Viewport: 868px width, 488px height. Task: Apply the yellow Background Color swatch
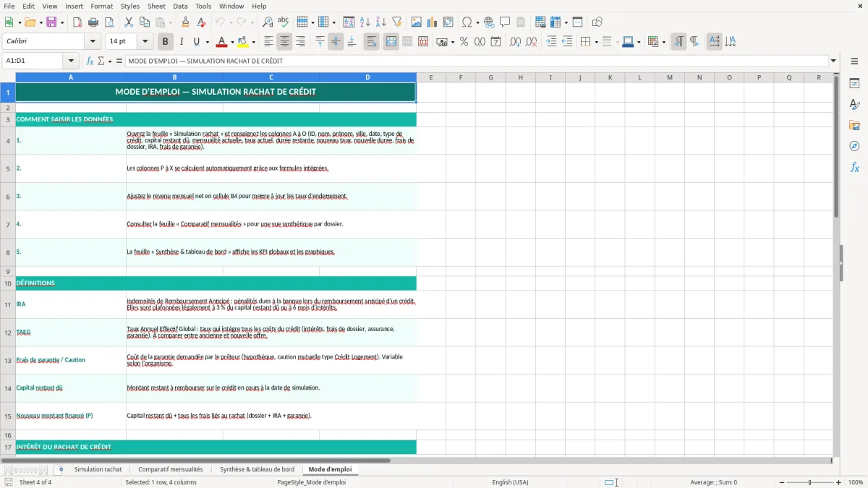(243, 42)
